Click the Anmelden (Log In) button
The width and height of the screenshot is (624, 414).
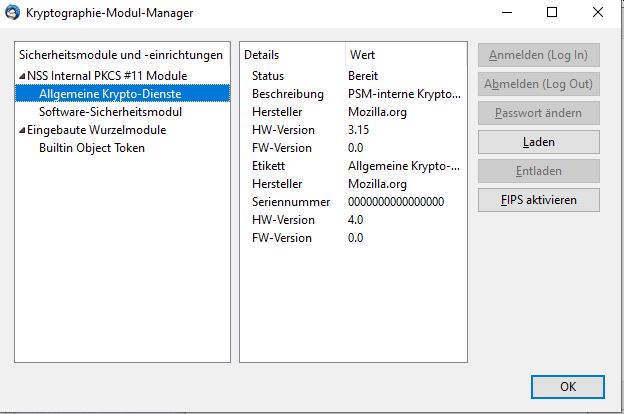click(x=538, y=55)
